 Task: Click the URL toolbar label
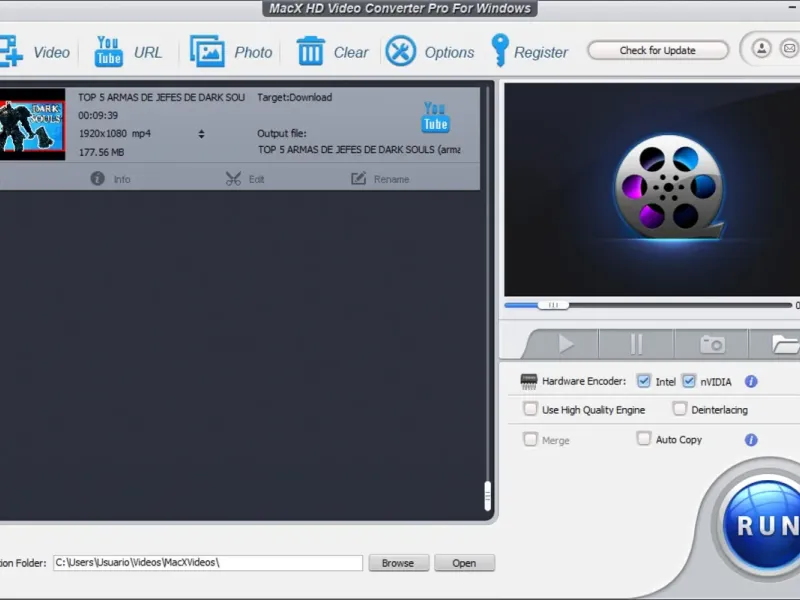(x=148, y=52)
